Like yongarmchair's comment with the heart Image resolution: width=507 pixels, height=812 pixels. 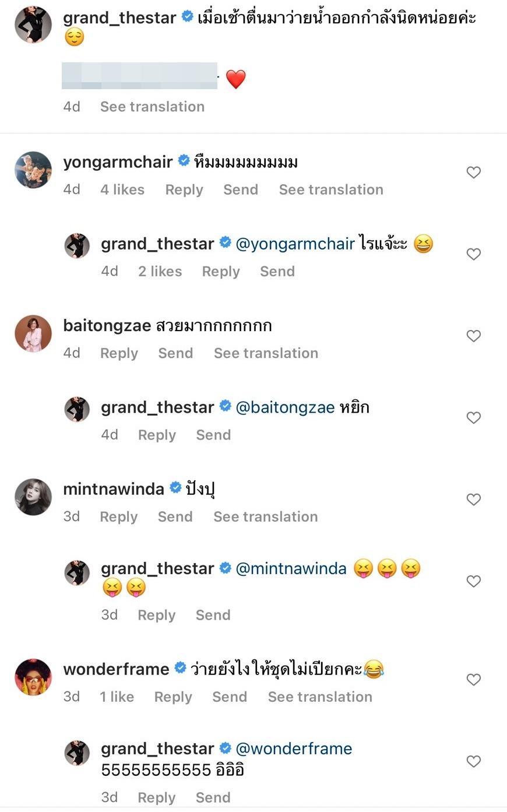(x=473, y=173)
